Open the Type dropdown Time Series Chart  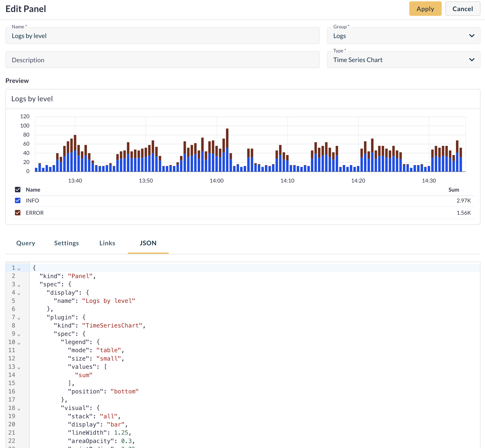[x=403, y=60]
